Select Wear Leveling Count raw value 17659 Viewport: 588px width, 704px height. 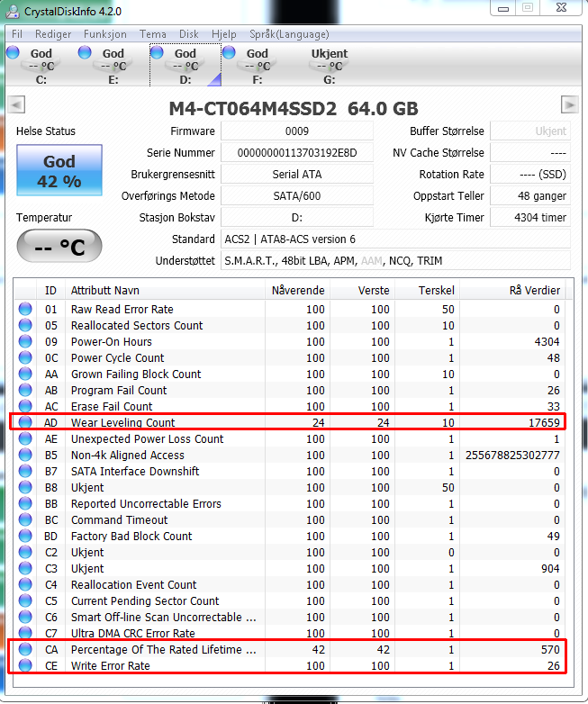pos(544,422)
